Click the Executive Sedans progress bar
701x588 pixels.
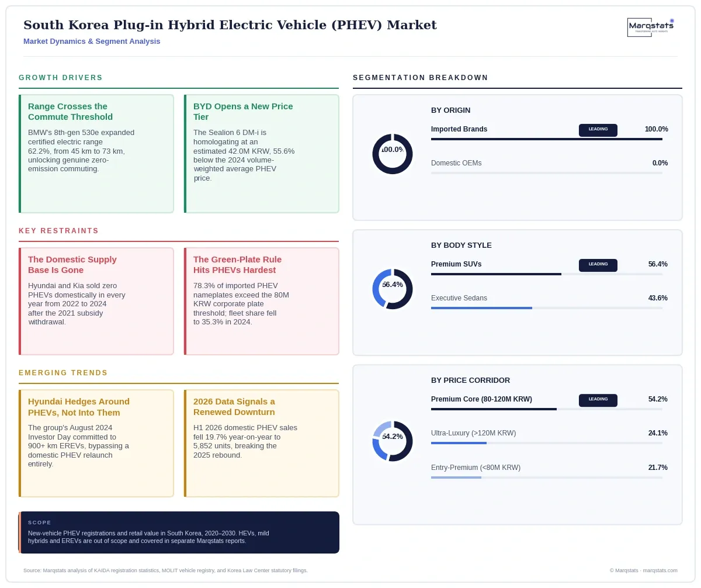point(547,308)
